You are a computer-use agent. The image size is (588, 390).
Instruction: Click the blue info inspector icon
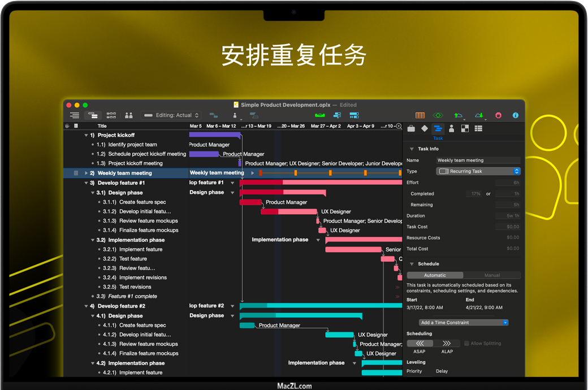click(x=515, y=115)
